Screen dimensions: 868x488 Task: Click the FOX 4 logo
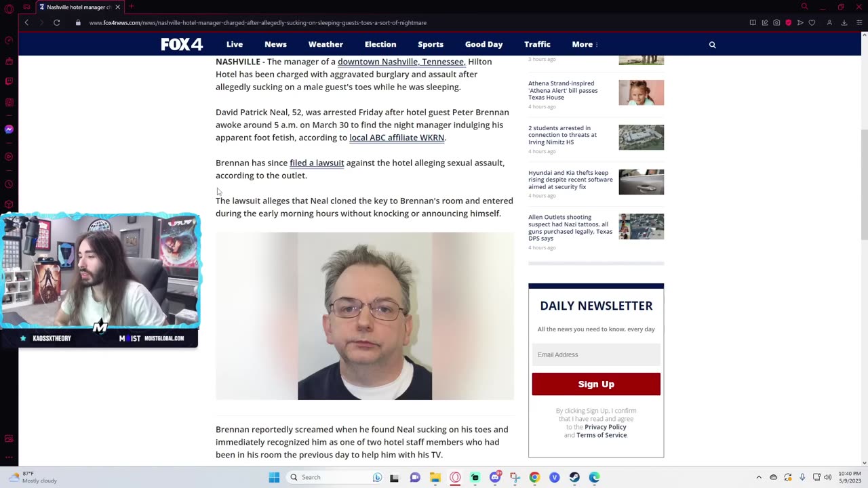coord(182,44)
